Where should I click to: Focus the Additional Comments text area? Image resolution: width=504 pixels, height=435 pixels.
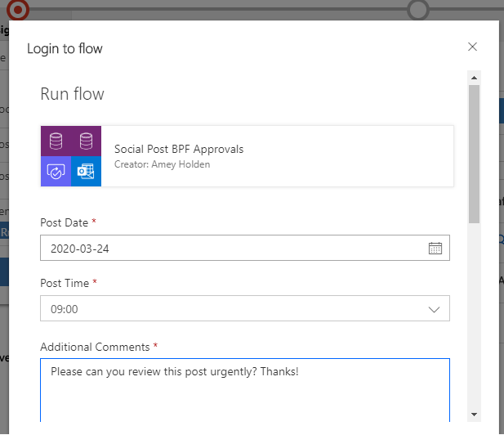tap(245, 390)
